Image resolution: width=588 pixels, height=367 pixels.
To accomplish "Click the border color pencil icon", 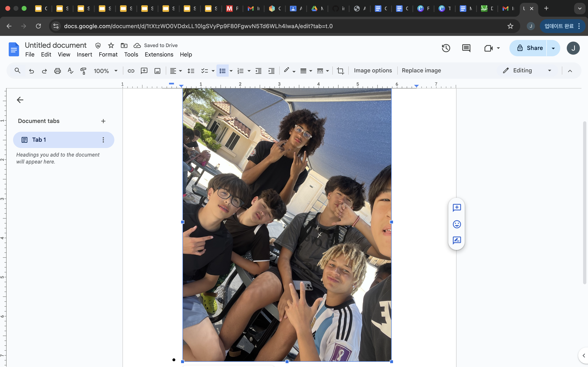I will pos(286,70).
